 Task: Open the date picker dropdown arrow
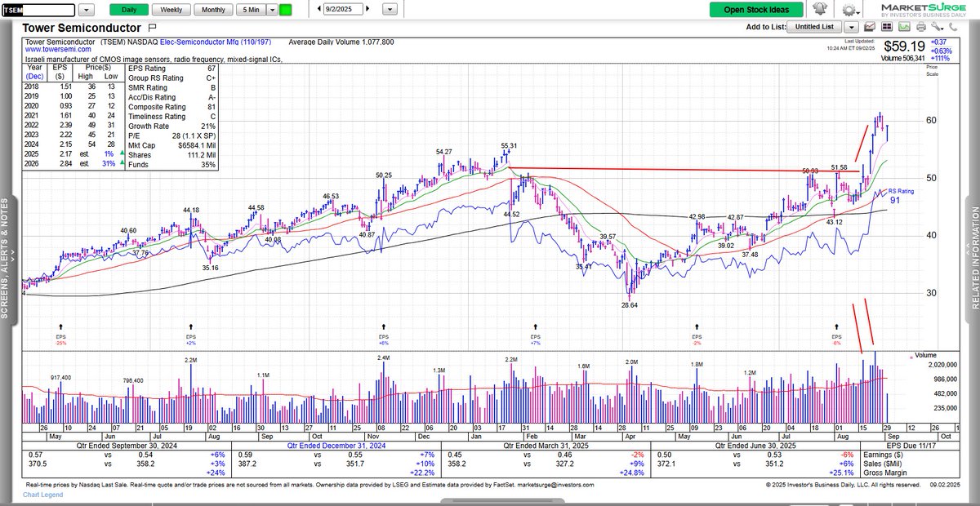(390, 10)
